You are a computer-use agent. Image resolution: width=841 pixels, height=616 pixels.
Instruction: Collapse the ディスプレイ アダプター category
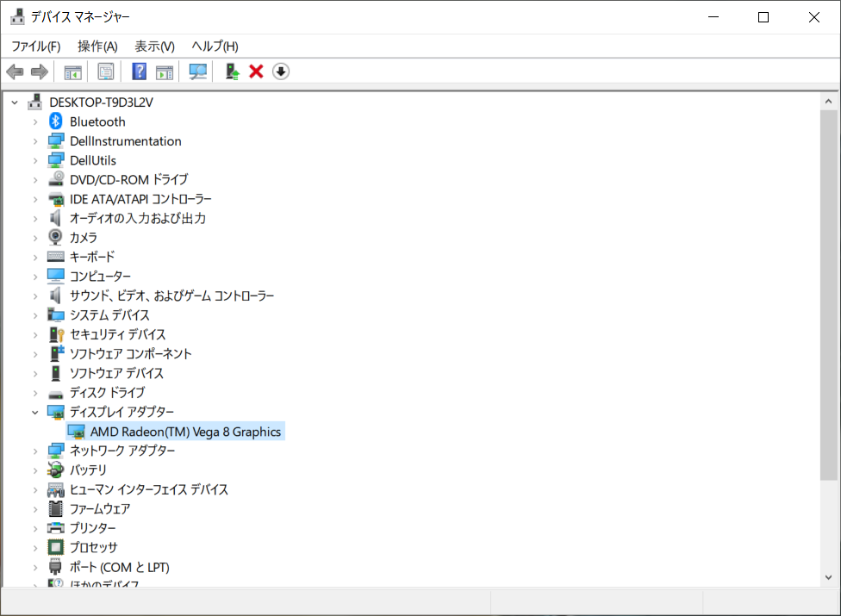(35, 413)
